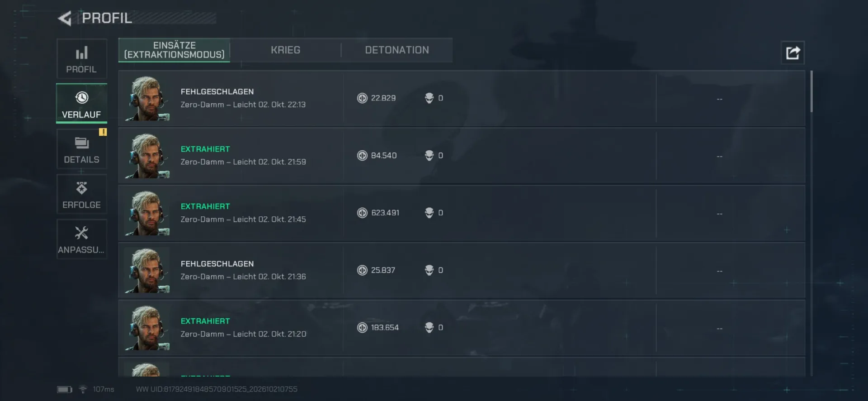Image resolution: width=868 pixels, height=401 pixels.
Task: Open the ERFOLGE achievements section
Action: (x=81, y=194)
